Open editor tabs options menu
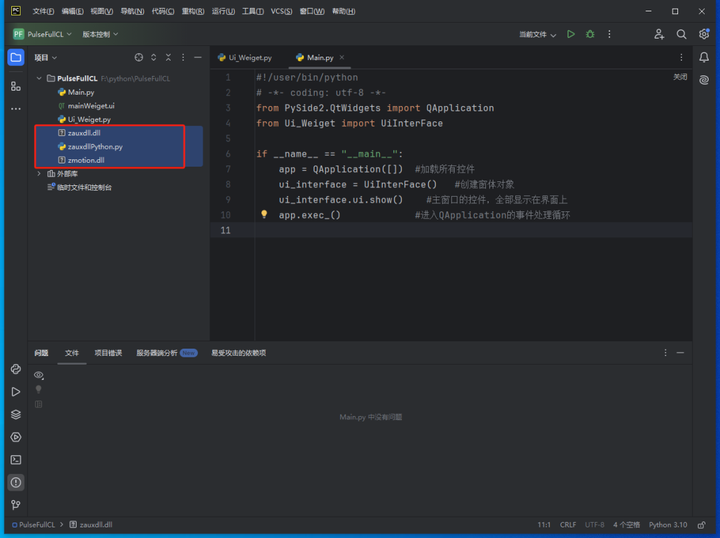 click(681, 57)
